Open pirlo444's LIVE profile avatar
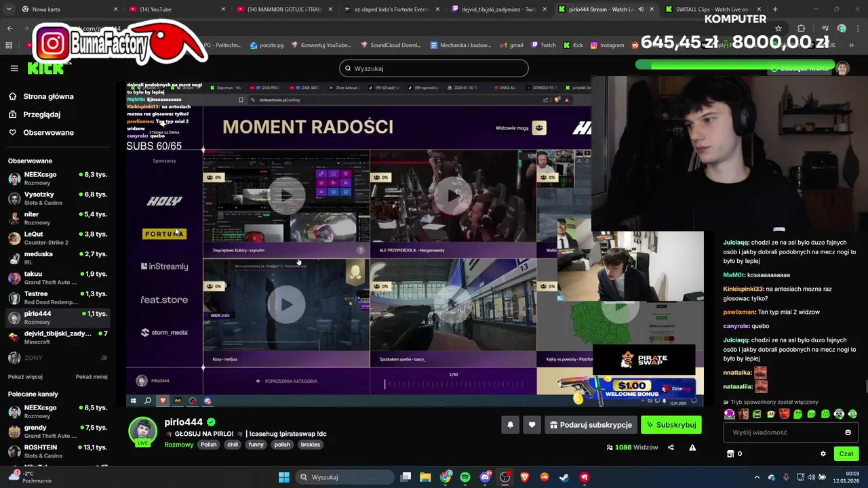This screenshot has height=488, width=868. click(x=143, y=432)
